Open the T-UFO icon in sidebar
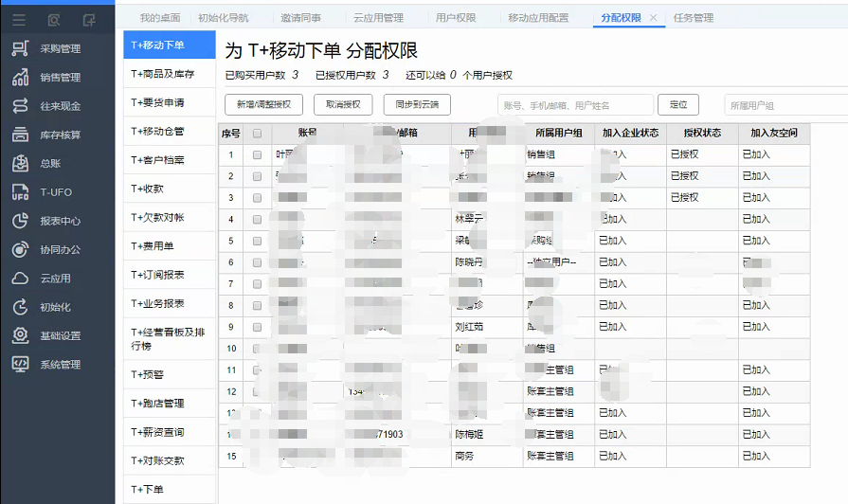 pos(20,192)
